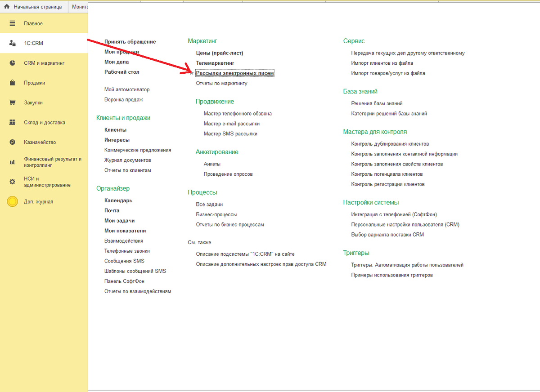
Task: Open Панель СофтФон link
Action: tap(124, 281)
